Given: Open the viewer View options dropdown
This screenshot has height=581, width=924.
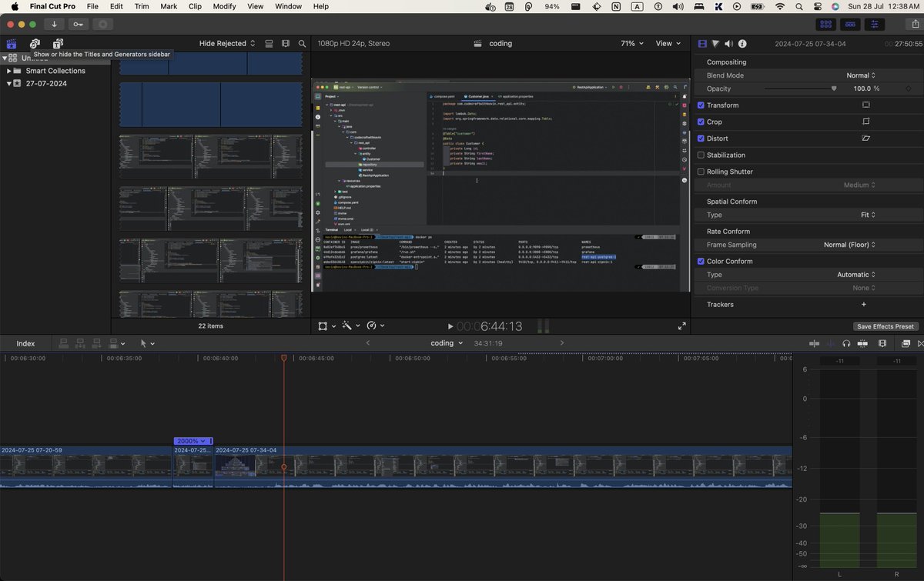Looking at the screenshot, I should coord(668,44).
